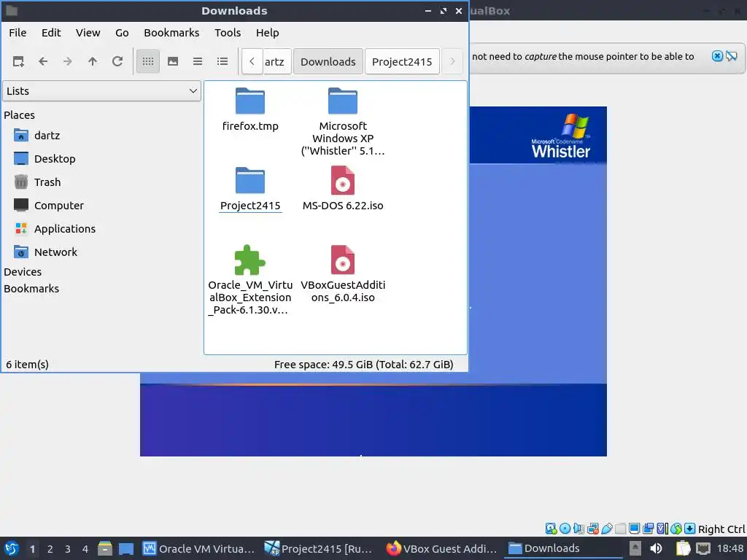This screenshot has height=560, width=747.
Task: Select the Microsoft Windows XP Whistler folder
Action: click(343, 122)
